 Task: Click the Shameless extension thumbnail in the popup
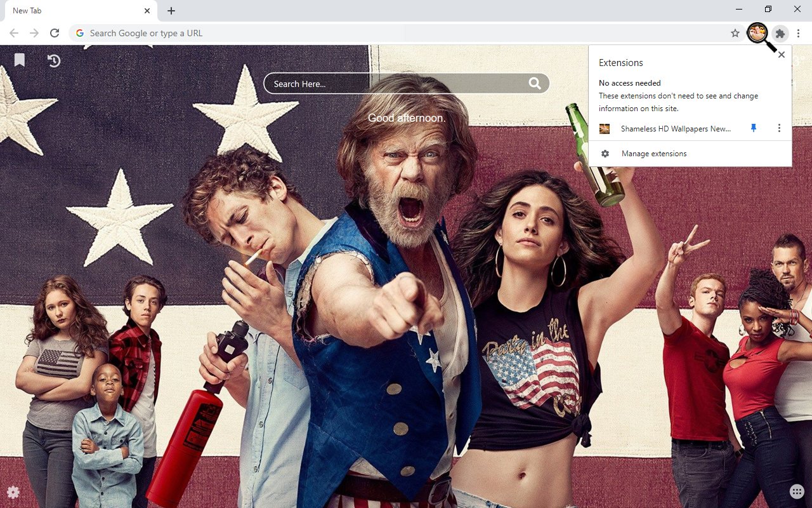click(x=605, y=128)
